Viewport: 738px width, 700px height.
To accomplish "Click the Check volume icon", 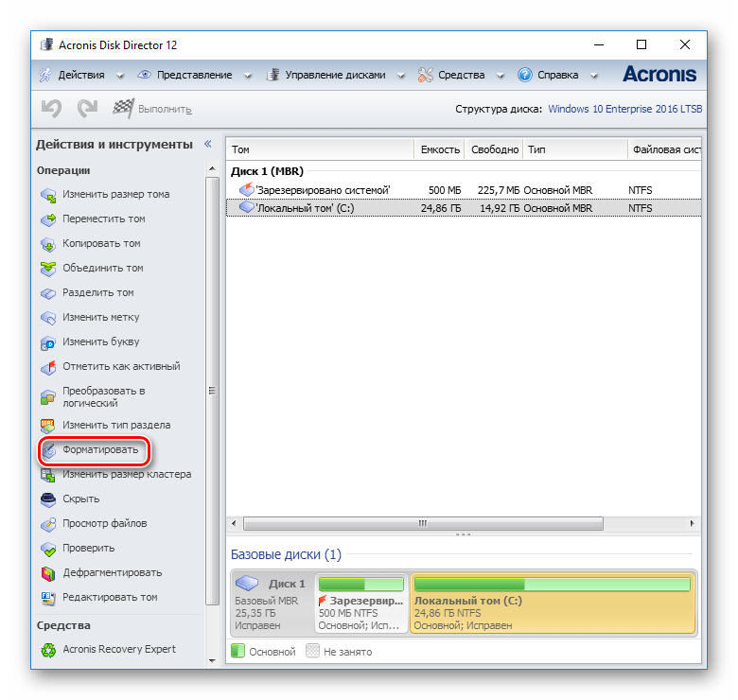I will pos(48,548).
